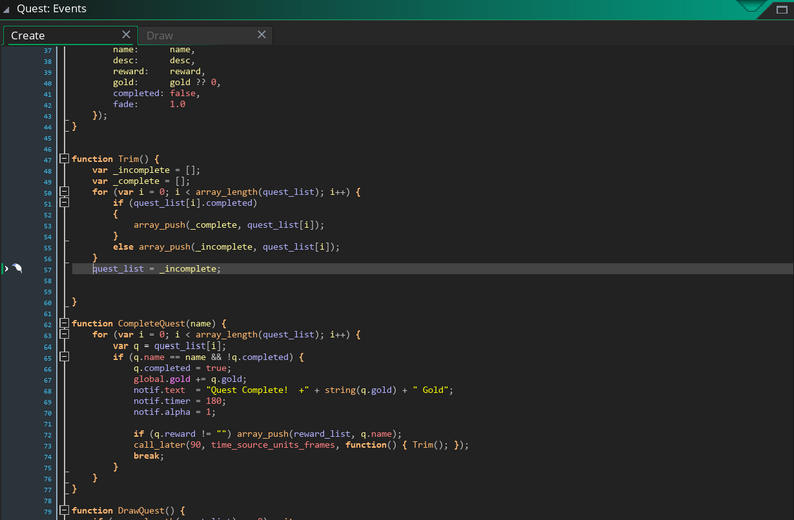The image size is (794, 520).
Task: Collapse the if block fold on line 51
Action: point(64,203)
